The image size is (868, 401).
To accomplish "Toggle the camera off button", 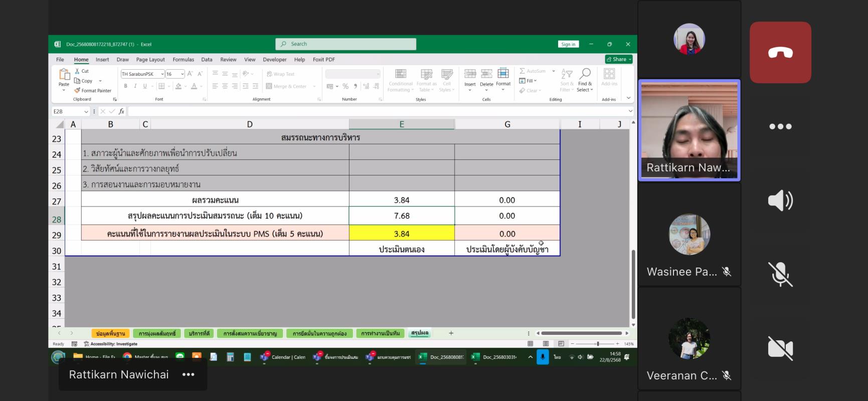I will tap(780, 348).
